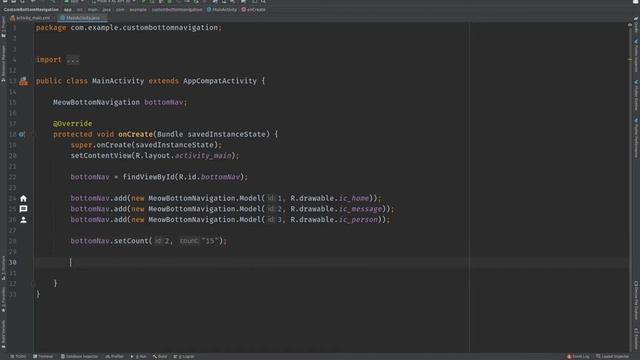Click the 'MeowBottomNavigation bottomNav;' field declaration
This screenshot has width=640, height=360.
pos(120,102)
